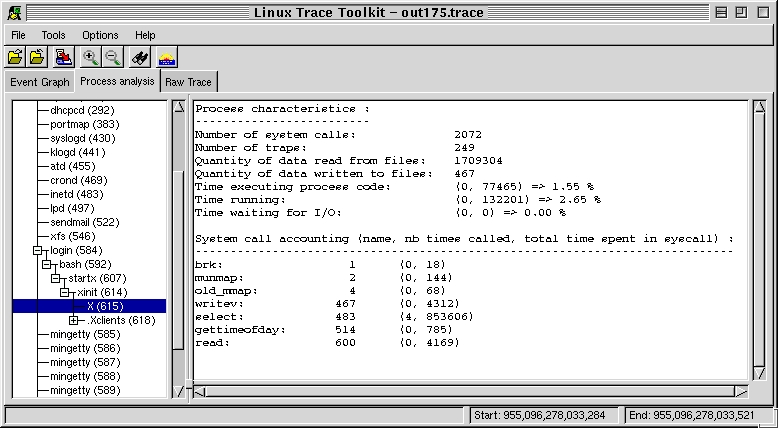Click the first open-folder toolbar icon
778x428 pixels.
point(15,58)
